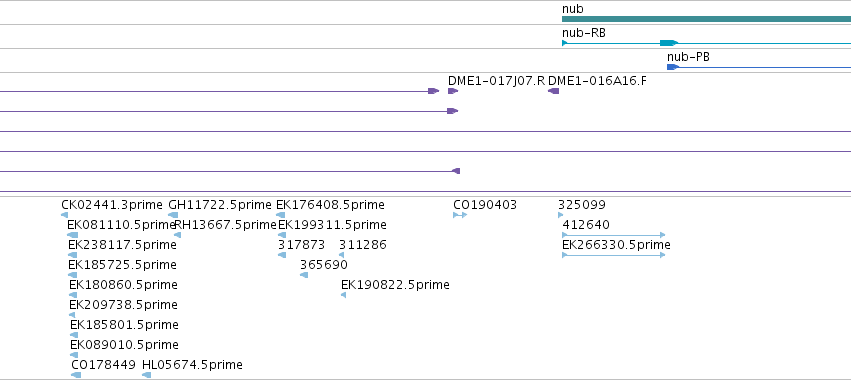Screen dimensions: 851x380
Task: Click the EK185801.5prime label
Action: pyautogui.click(x=125, y=325)
